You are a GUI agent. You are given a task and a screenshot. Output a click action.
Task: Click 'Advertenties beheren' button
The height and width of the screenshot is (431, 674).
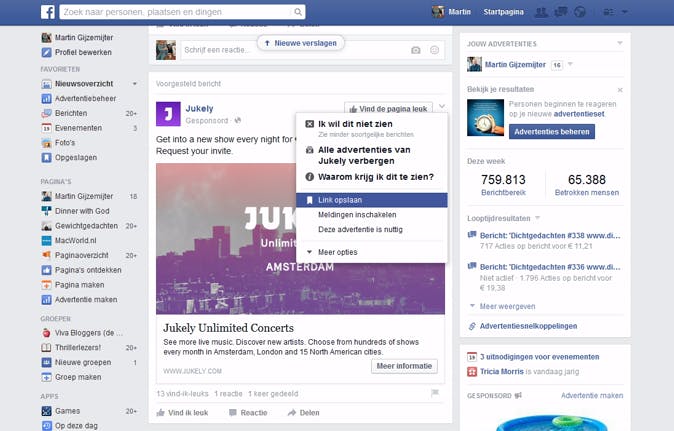(552, 132)
